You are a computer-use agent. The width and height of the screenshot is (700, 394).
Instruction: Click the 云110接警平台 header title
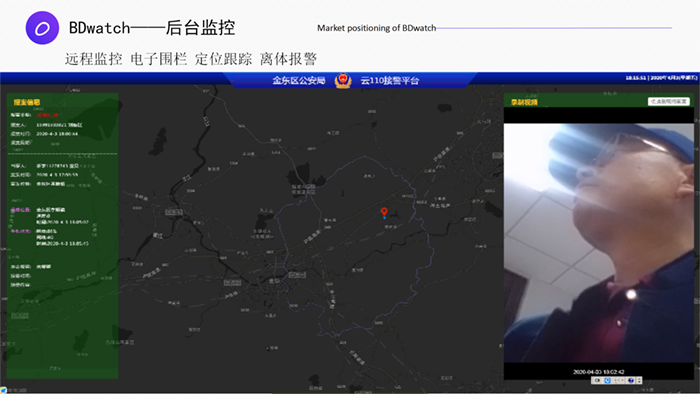point(390,81)
